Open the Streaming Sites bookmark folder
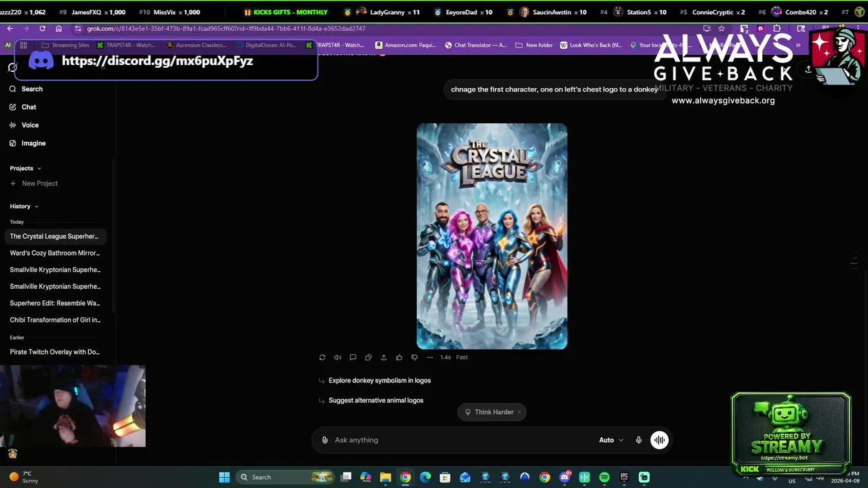 pyautogui.click(x=65, y=45)
